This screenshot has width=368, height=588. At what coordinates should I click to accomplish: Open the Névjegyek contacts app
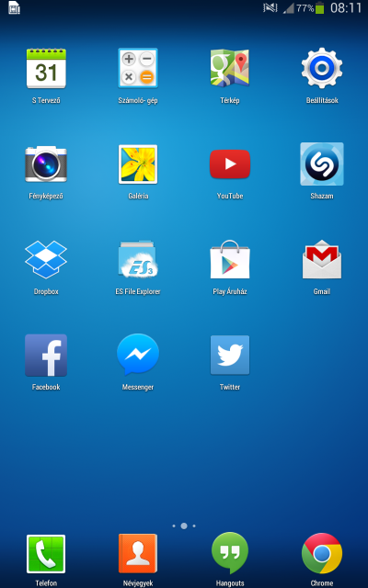[x=138, y=554]
